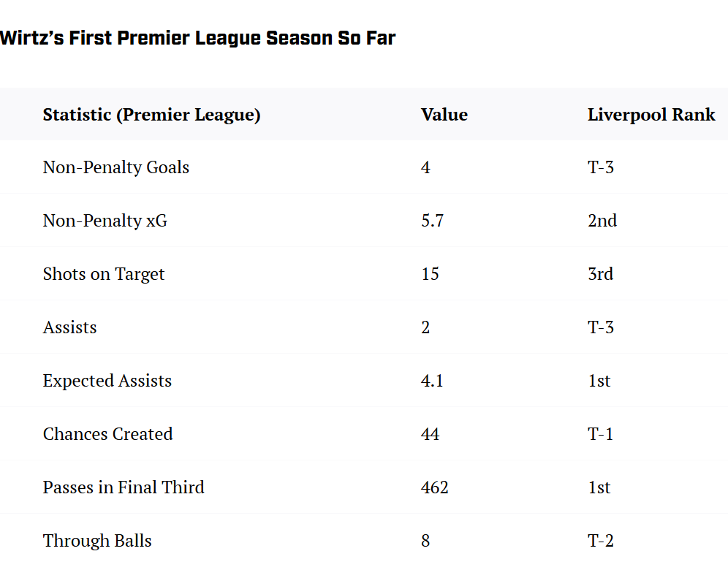Click the "Shots on Target" statistic cell

tap(104, 274)
